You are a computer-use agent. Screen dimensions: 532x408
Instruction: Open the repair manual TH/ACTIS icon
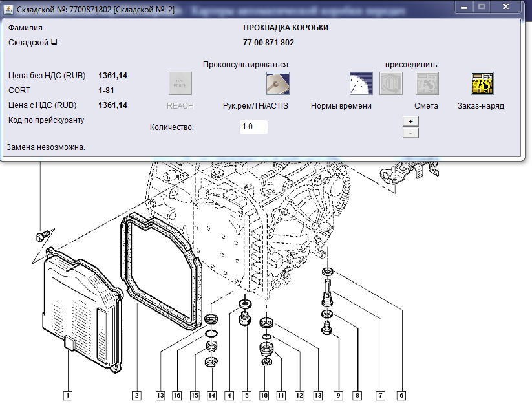click(277, 83)
